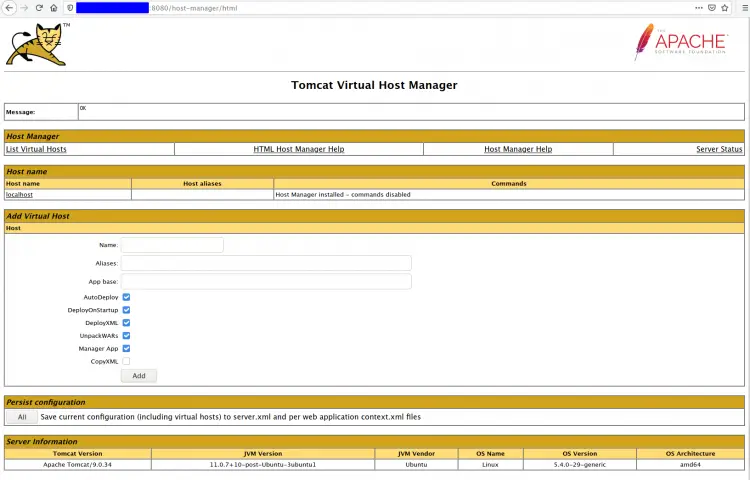This screenshot has height=480, width=750.
Task: Click the localhost host name link
Action: [x=19, y=195]
